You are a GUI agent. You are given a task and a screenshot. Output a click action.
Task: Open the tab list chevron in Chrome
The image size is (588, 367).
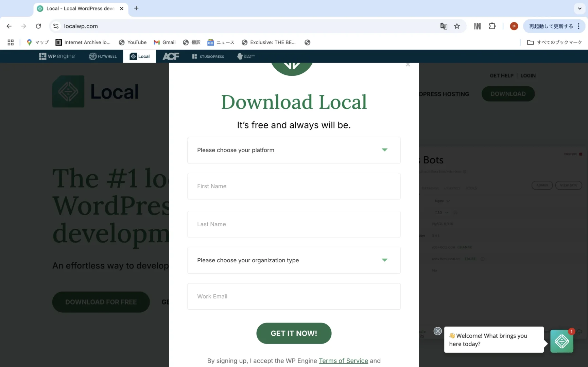[x=580, y=8]
